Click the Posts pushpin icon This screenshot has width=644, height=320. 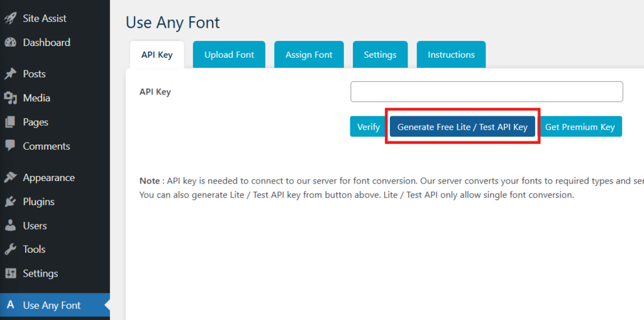click(x=10, y=74)
